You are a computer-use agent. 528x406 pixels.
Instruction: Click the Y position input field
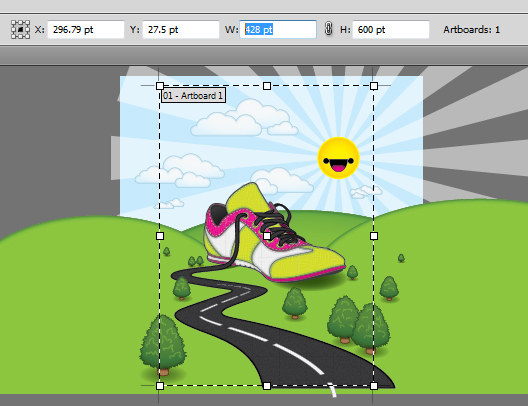(181, 30)
